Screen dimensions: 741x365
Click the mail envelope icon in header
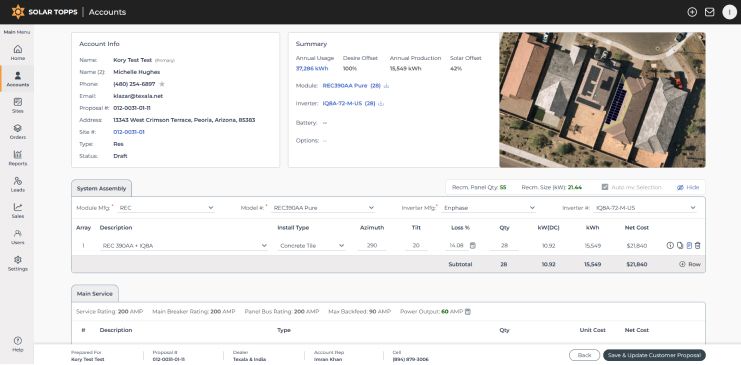[709, 12]
